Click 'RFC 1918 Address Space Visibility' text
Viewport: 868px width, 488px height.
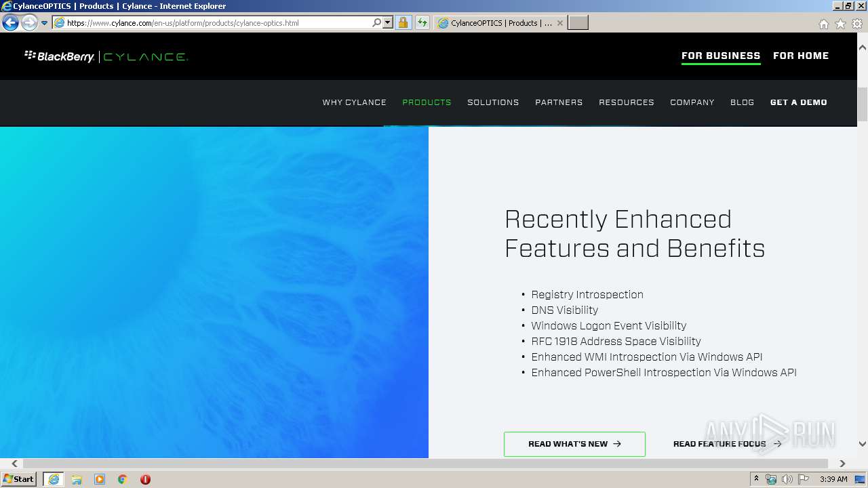[616, 342]
